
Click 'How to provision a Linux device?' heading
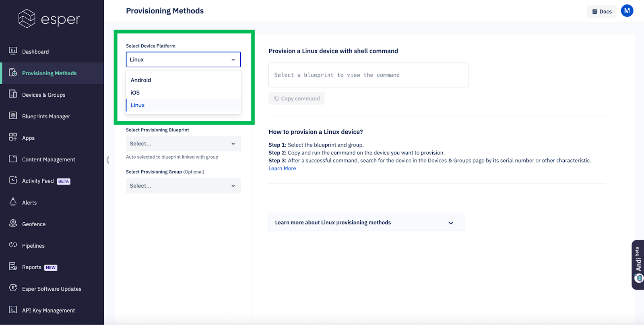pos(316,132)
